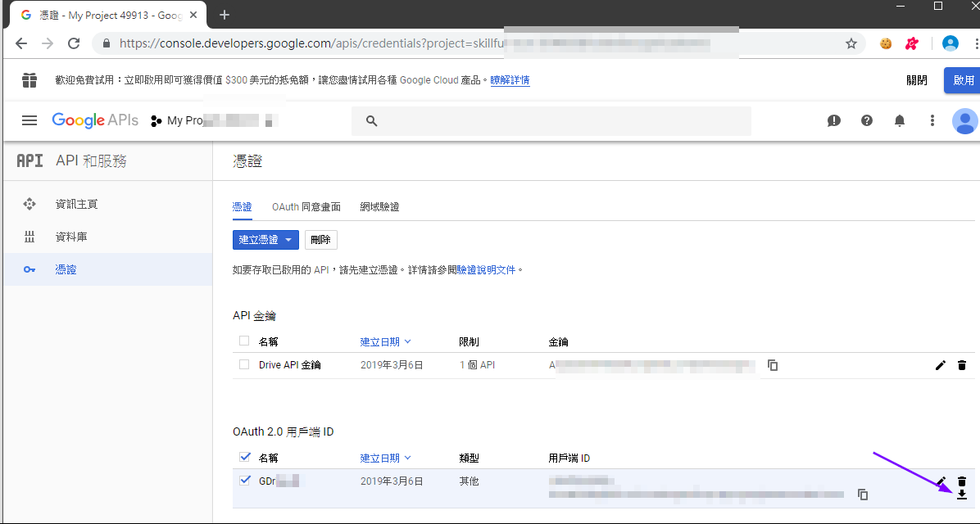Open the notifications bell
This screenshot has width=980, height=524.
point(900,120)
